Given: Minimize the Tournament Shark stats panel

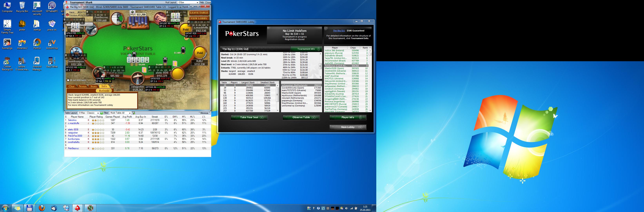Looking at the screenshot, I should point(204,113).
